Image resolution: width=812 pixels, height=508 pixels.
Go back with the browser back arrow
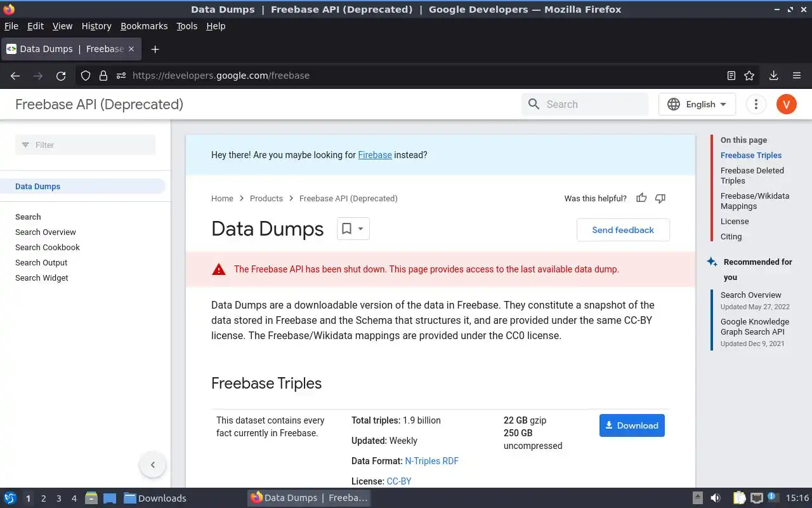click(15, 76)
